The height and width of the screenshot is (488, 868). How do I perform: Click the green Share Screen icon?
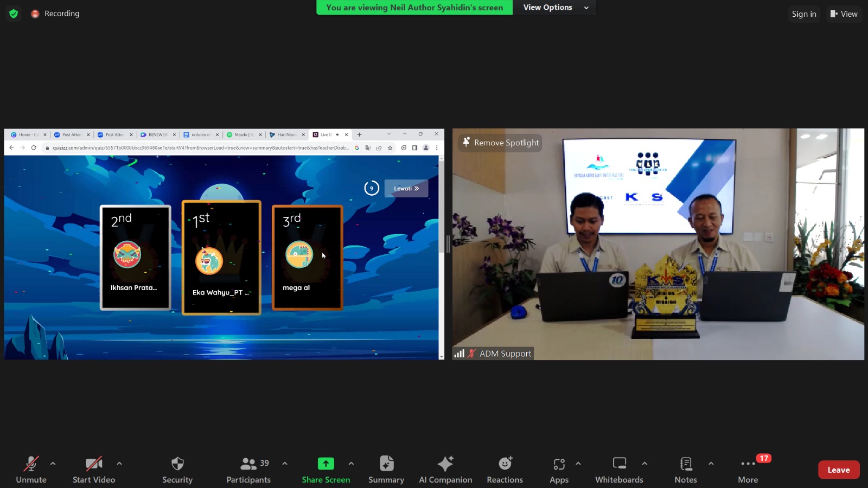coord(325,464)
